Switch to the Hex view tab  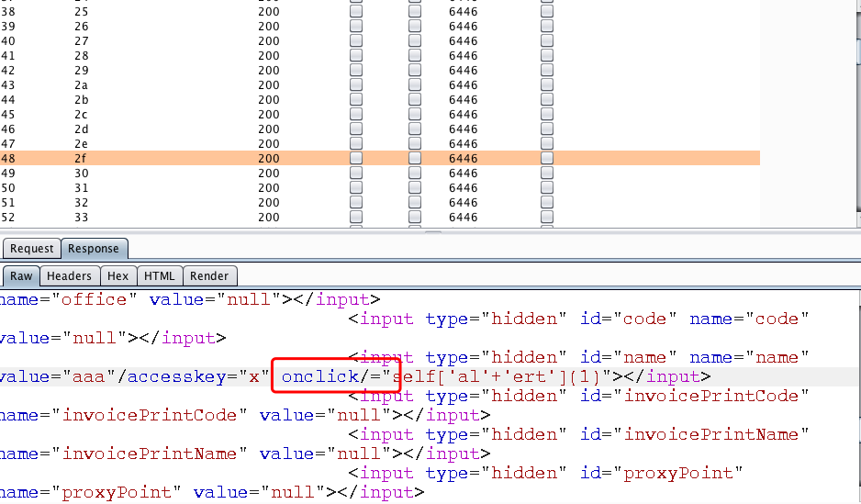click(x=117, y=276)
